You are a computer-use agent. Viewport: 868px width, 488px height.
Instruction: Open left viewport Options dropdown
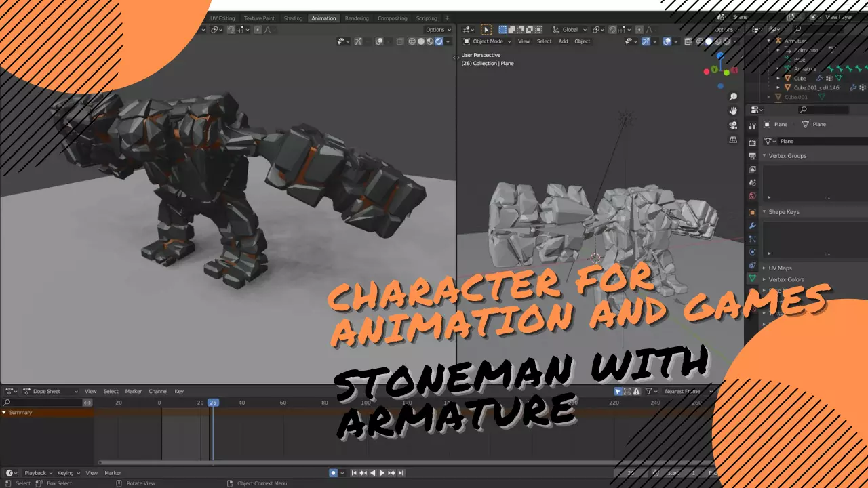(438, 30)
